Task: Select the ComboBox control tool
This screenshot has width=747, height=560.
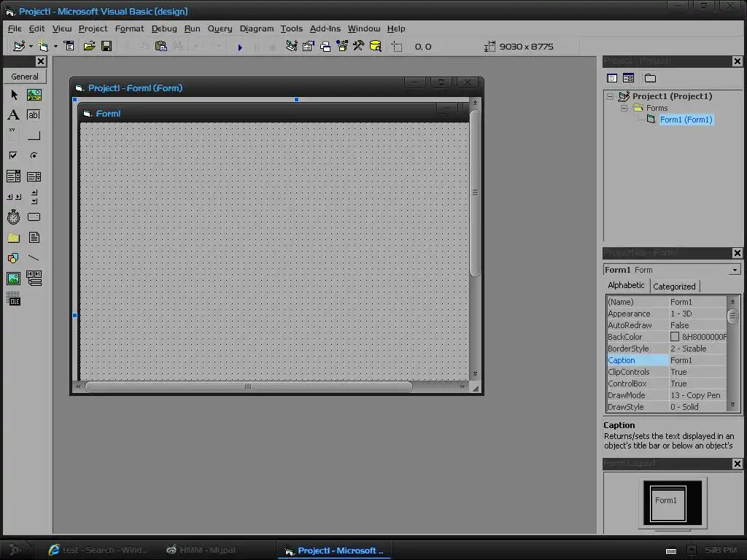Action: pos(14,176)
